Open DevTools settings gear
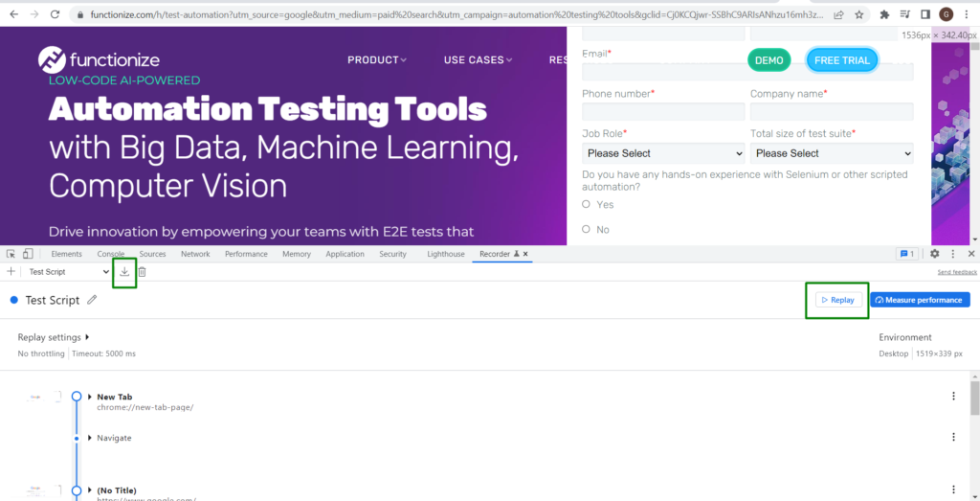The width and height of the screenshot is (980, 501). pos(934,254)
